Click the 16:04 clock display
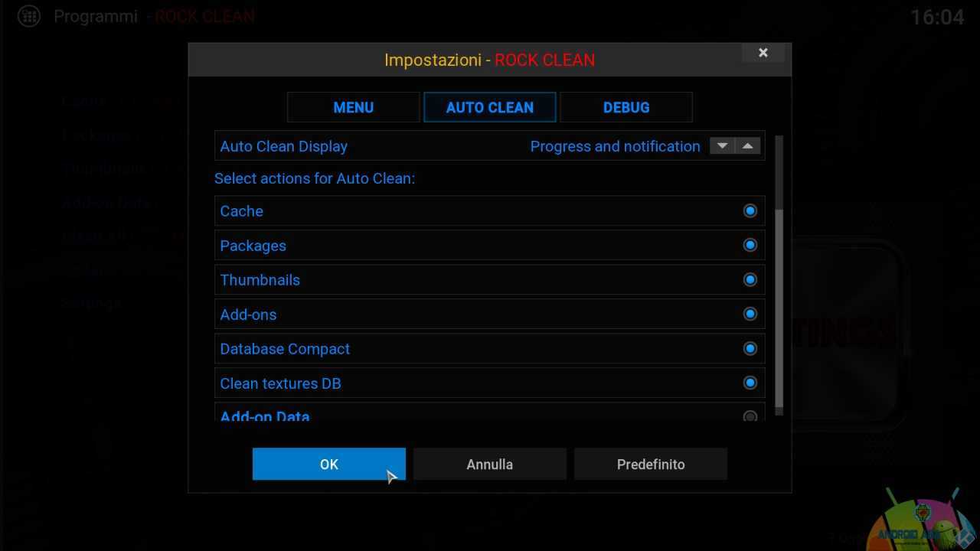Screen dimensions: 980x551 [937, 17]
